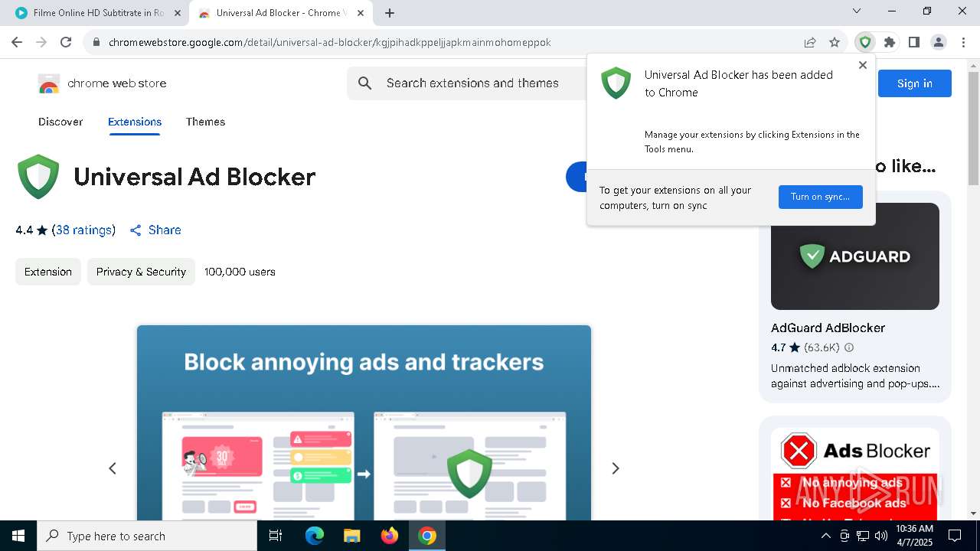Launch Microsoft Edge from taskbar
The image size is (980, 551).
pos(315,536)
